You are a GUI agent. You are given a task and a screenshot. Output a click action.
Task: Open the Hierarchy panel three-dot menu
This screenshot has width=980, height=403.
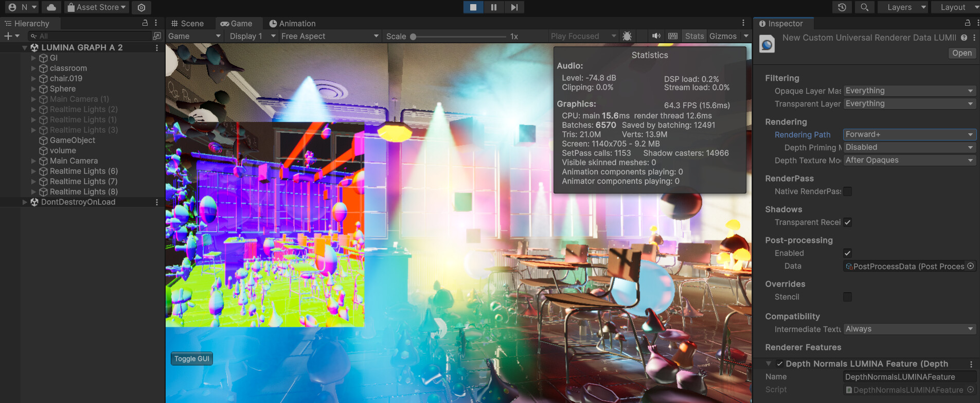[x=156, y=23]
